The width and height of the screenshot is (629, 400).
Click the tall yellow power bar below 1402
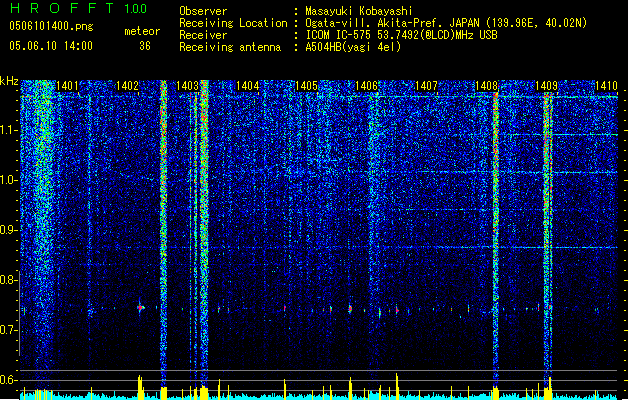pyautogui.click(x=140, y=387)
